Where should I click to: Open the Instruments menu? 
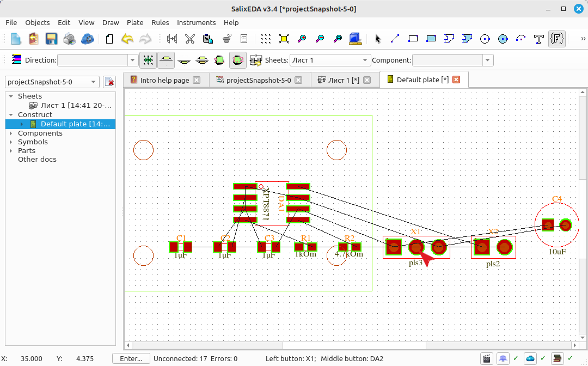point(197,22)
